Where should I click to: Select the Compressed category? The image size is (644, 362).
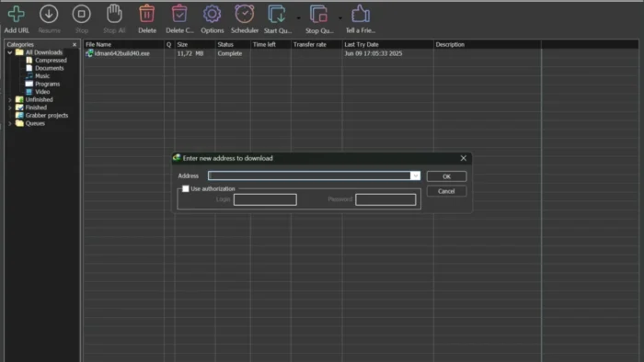[x=51, y=61]
